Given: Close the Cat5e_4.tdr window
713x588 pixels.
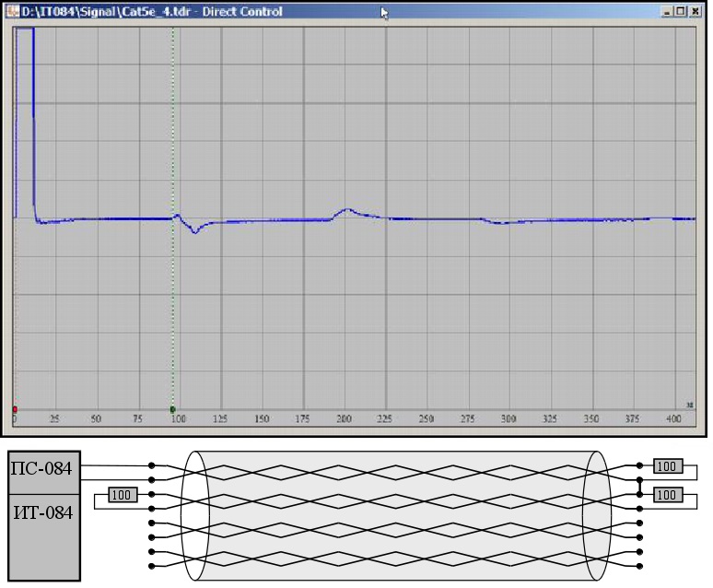Looking at the screenshot, I should point(695,12).
